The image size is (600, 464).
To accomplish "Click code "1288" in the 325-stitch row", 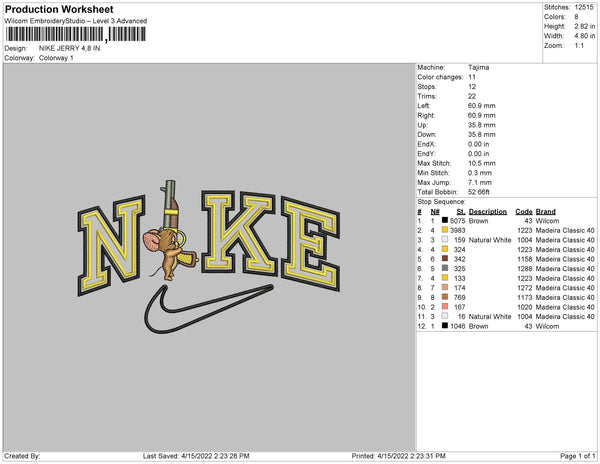I will click(525, 269).
